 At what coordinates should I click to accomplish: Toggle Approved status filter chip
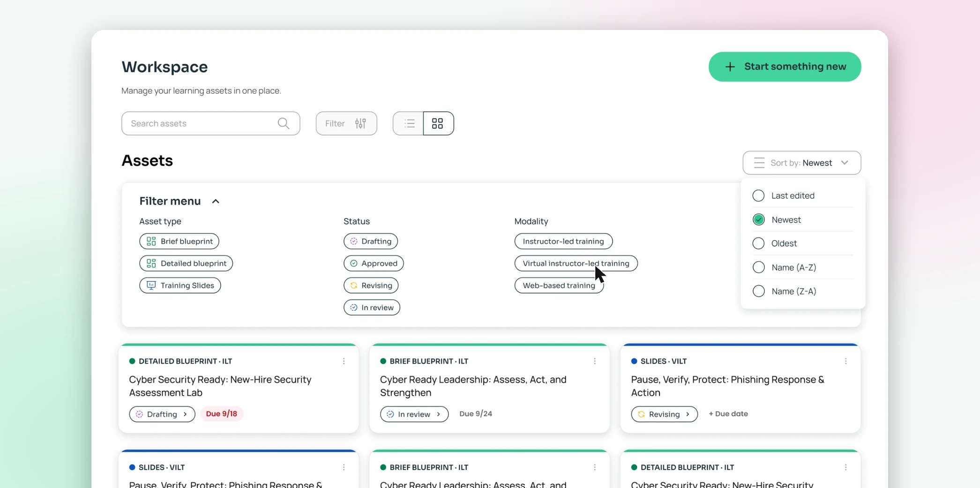pos(374,263)
